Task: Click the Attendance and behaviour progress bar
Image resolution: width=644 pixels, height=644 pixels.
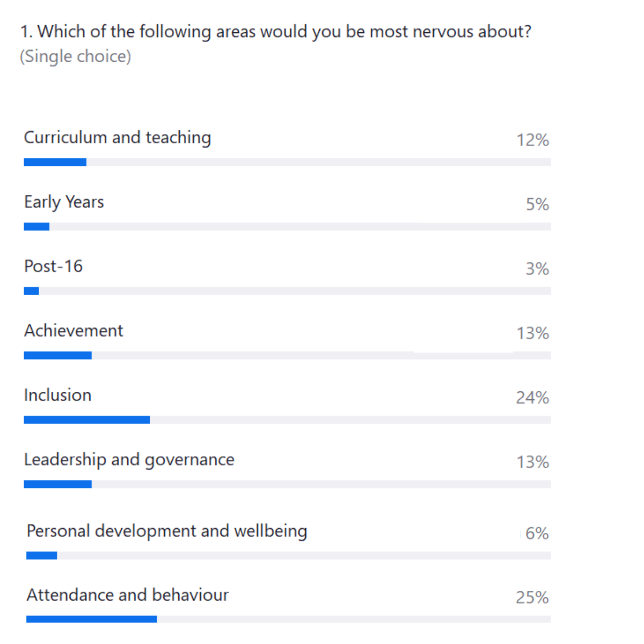Action: coord(288,619)
